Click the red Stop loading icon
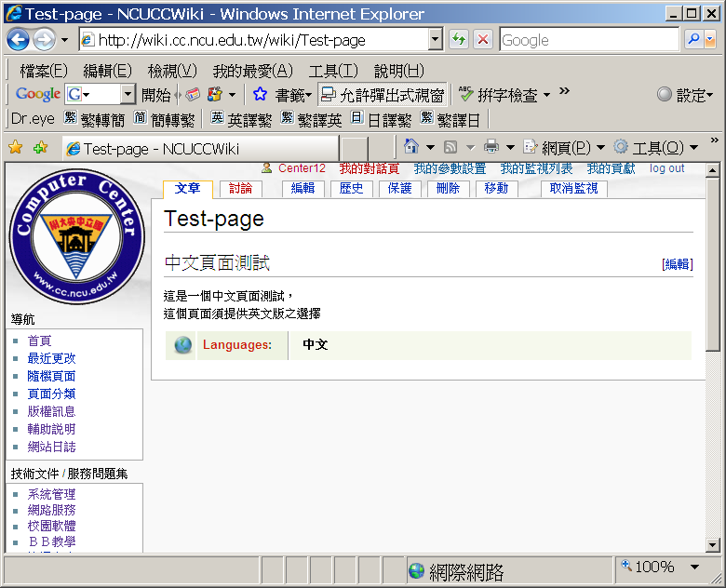The height and width of the screenshot is (588, 726). pyautogui.click(x=483, y=40)
